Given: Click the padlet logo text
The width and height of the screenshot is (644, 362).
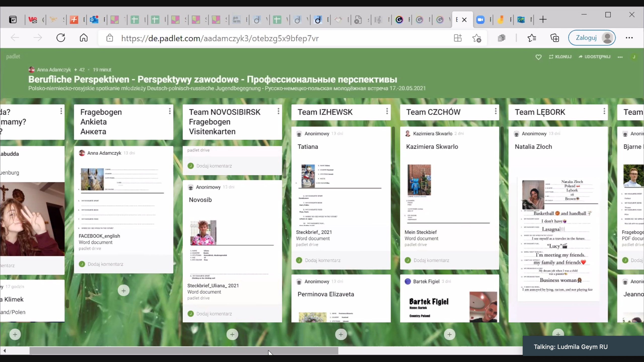Looking at the screenshot, I should [13, 57].
